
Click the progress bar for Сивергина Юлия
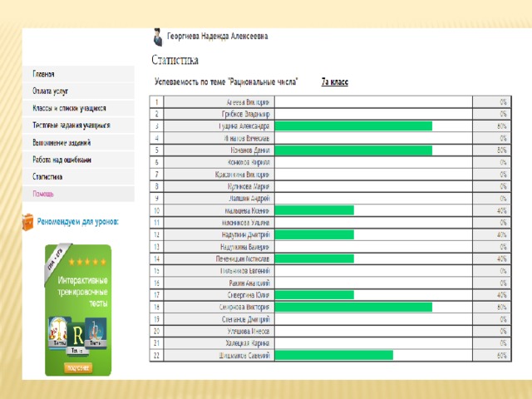(314, 295)
